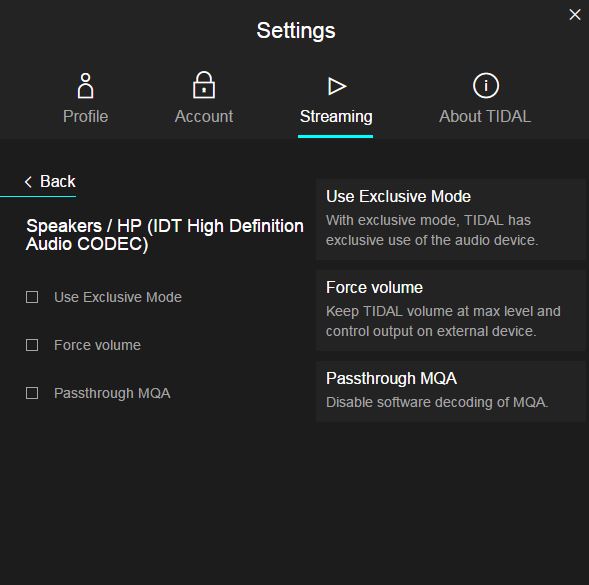Open the Account tab label
Viewport: 589px width, 585px height.
204,116
